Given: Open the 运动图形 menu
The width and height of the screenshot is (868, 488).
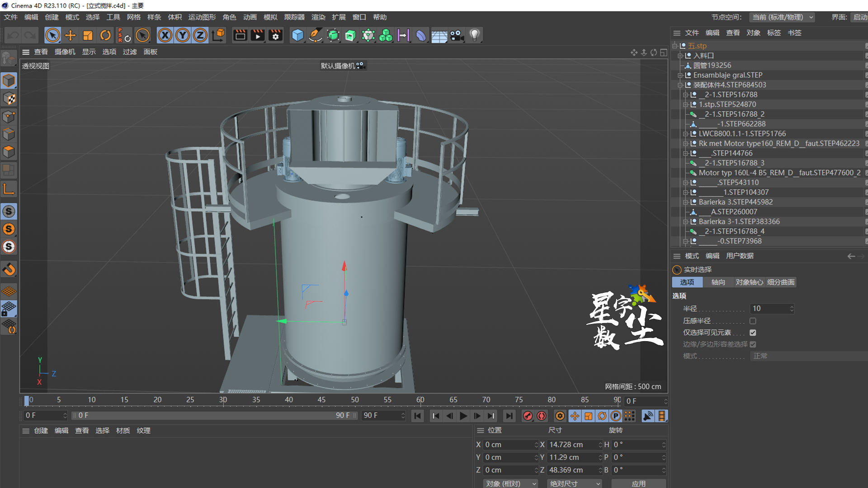Looking at the screenshot, I should click(202, 17).
